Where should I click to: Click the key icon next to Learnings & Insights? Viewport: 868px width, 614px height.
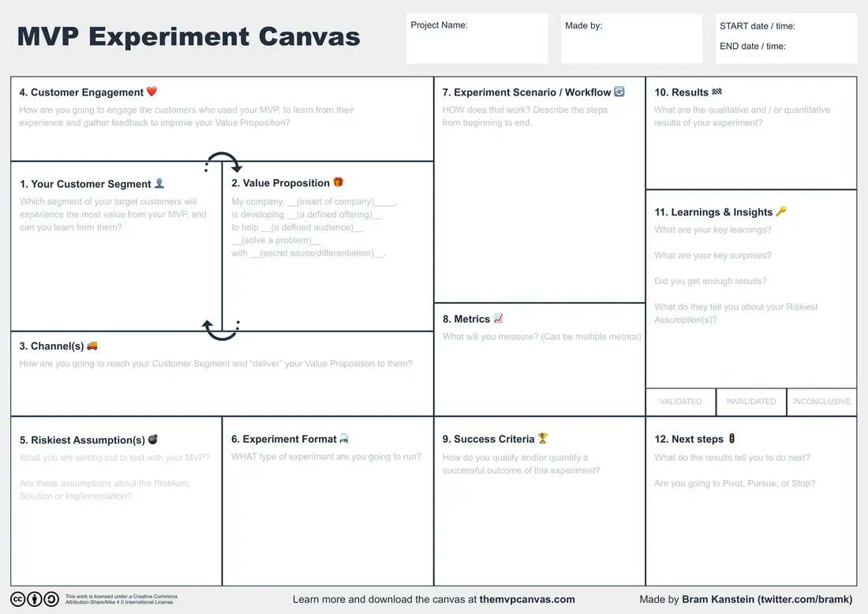coord(781,211)
